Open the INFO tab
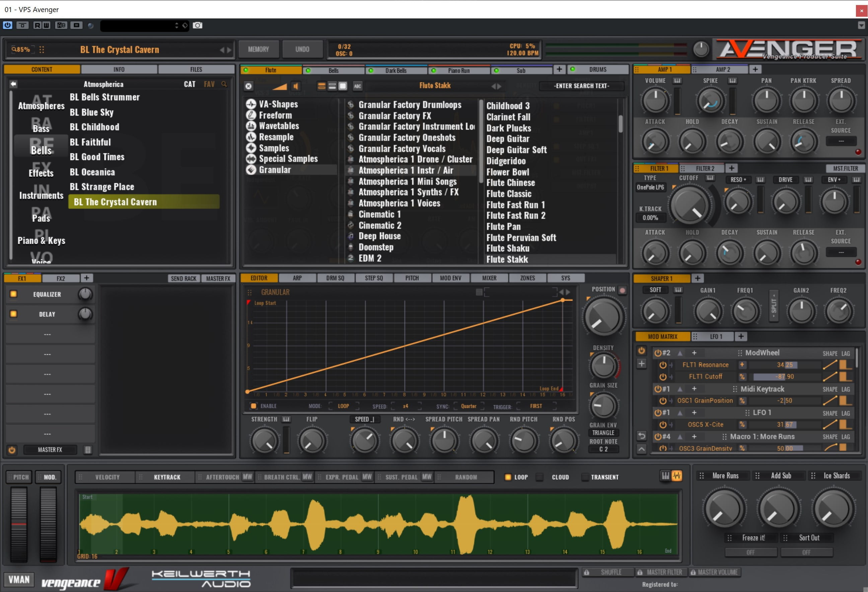 (119, 69)
